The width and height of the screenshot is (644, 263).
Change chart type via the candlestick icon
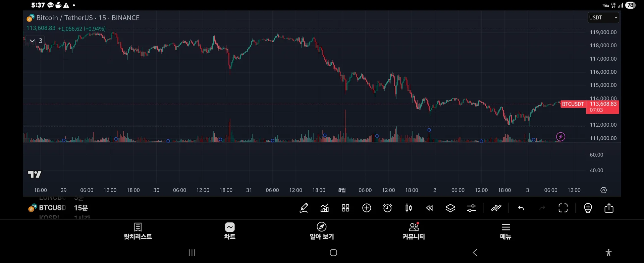409,208
